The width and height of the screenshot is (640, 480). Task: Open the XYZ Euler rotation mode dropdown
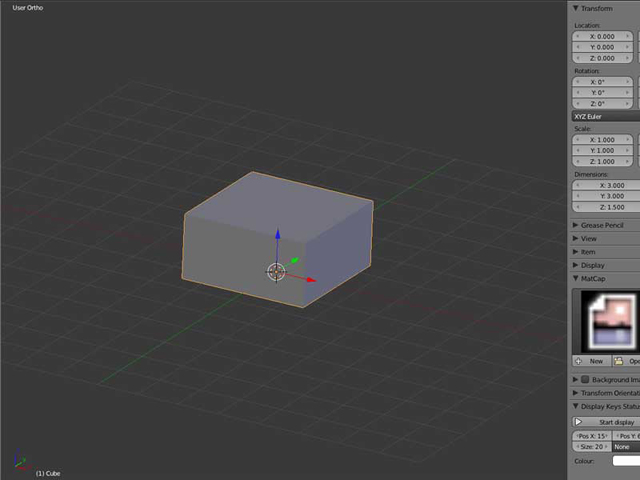(604, 116)
